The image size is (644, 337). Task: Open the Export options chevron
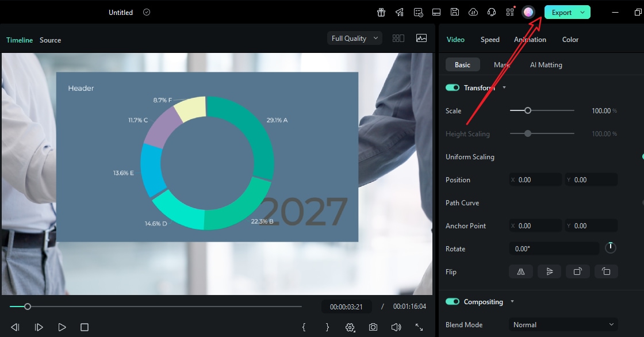pos(581,12)
